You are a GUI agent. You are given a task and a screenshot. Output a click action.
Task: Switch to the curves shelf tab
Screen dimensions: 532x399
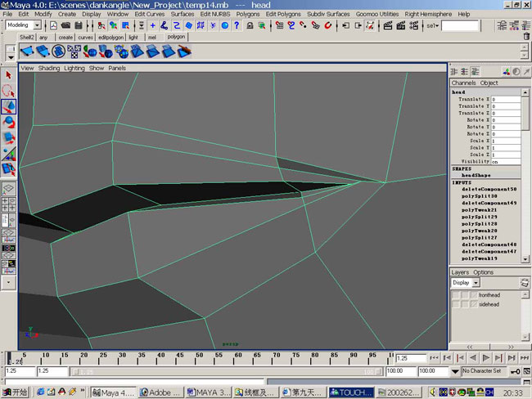click(x=85, y=38)
